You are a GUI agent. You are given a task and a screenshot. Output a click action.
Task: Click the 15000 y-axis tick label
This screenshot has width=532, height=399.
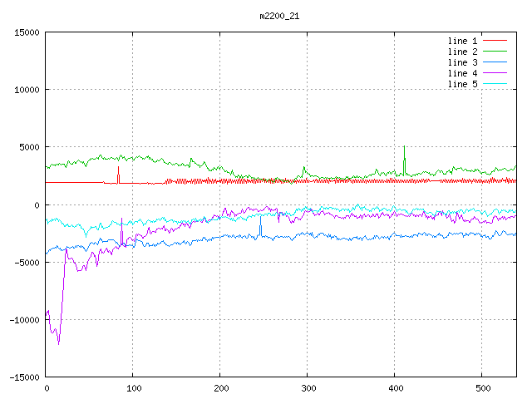point(26,32)
